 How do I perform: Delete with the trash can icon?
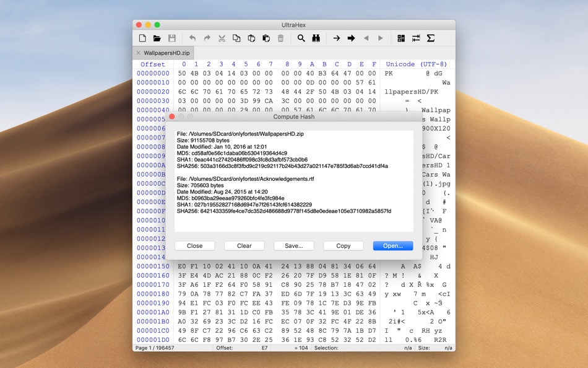pos(280,38)
